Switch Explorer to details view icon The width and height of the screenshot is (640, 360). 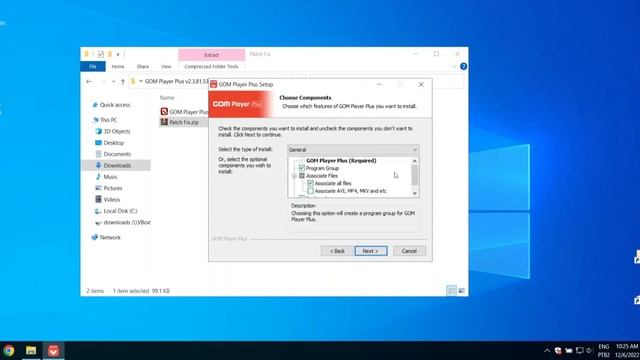[451, 291]
